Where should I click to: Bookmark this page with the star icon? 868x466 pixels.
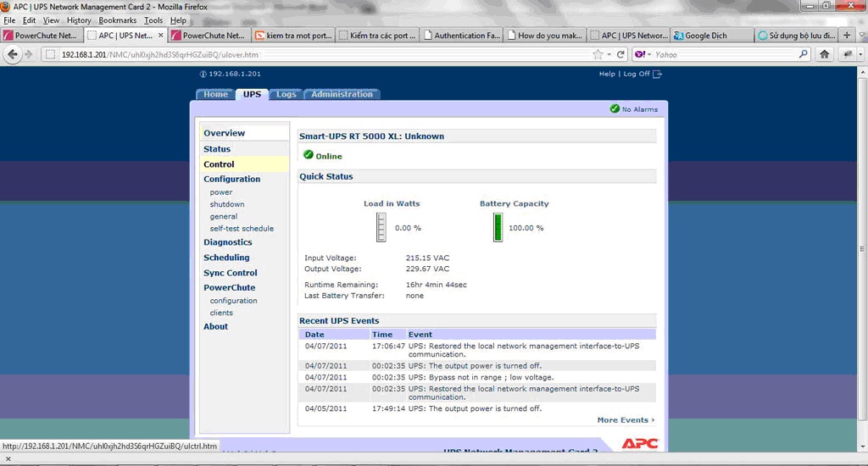click(x=598, y=54)
